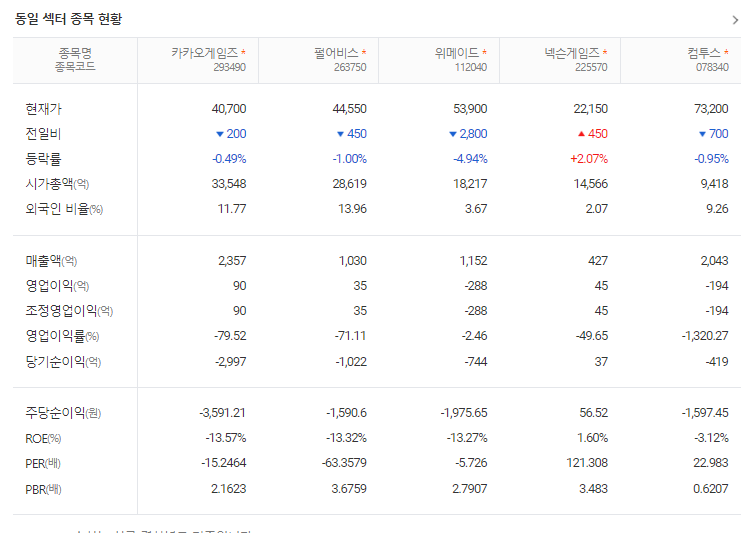Open the 넥슨게임즈 stock link
751x533 pixels.
coord(572,53)
